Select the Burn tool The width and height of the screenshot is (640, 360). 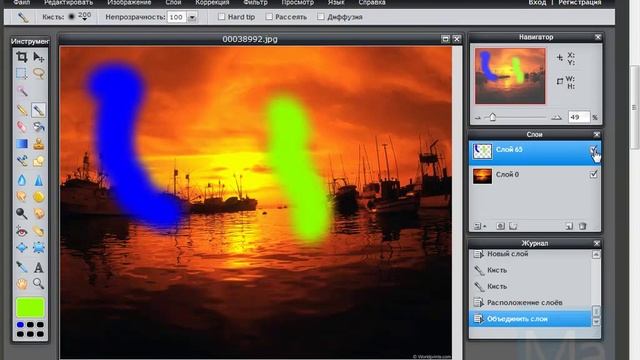(x=39, y=213)
